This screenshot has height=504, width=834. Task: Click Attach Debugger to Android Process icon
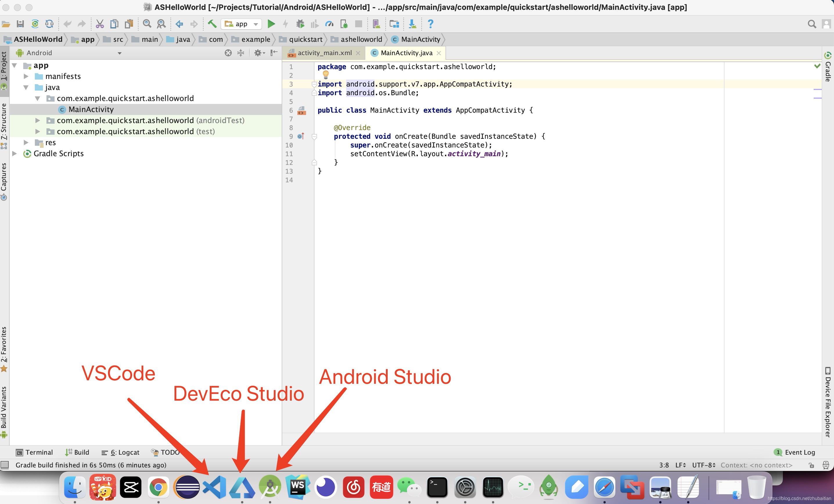pyautogui.click(x=344, y=24)
